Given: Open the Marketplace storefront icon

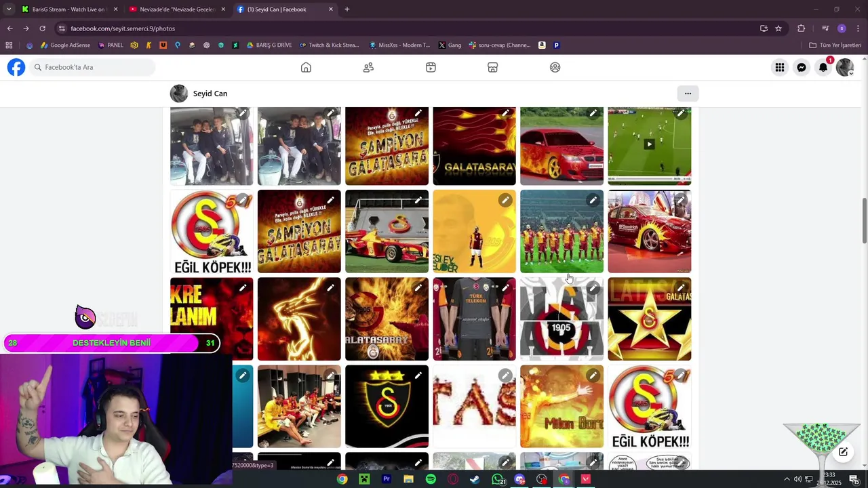Looking at the screenshot, I should 493,67.
